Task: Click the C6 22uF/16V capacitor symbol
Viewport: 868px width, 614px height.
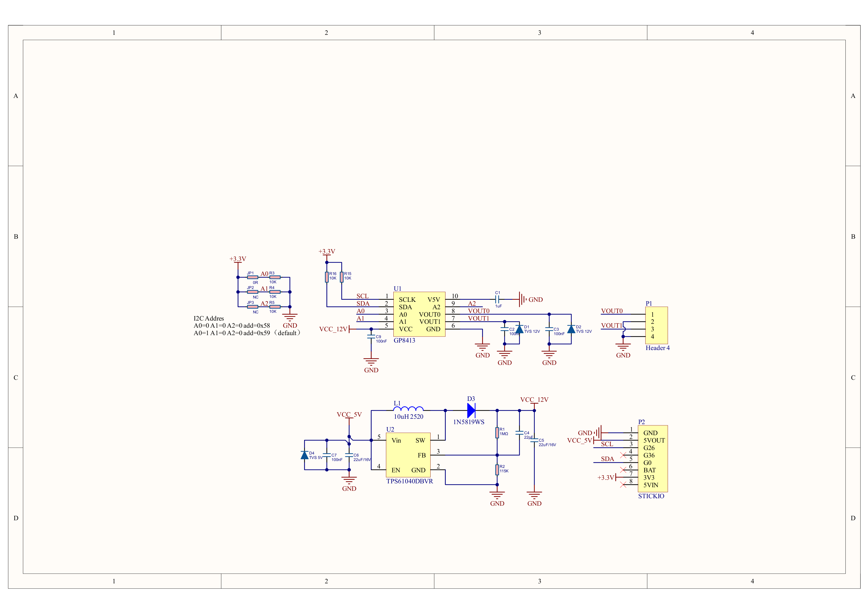Action: click(349, 455)
